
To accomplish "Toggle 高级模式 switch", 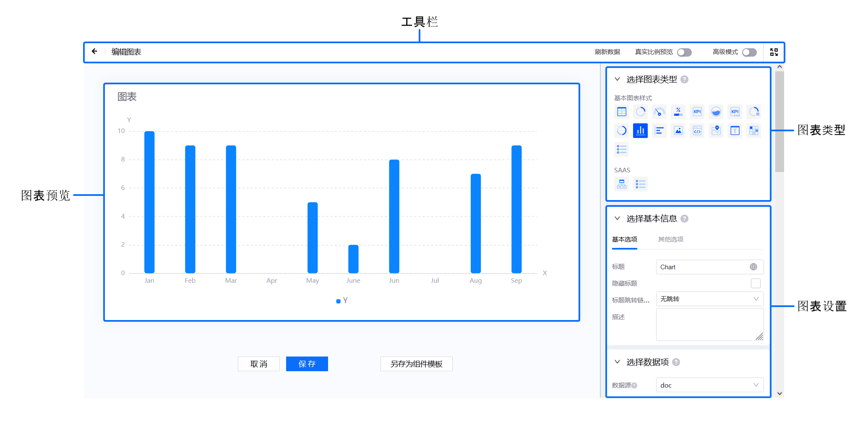I will click(x=749, y=52).
